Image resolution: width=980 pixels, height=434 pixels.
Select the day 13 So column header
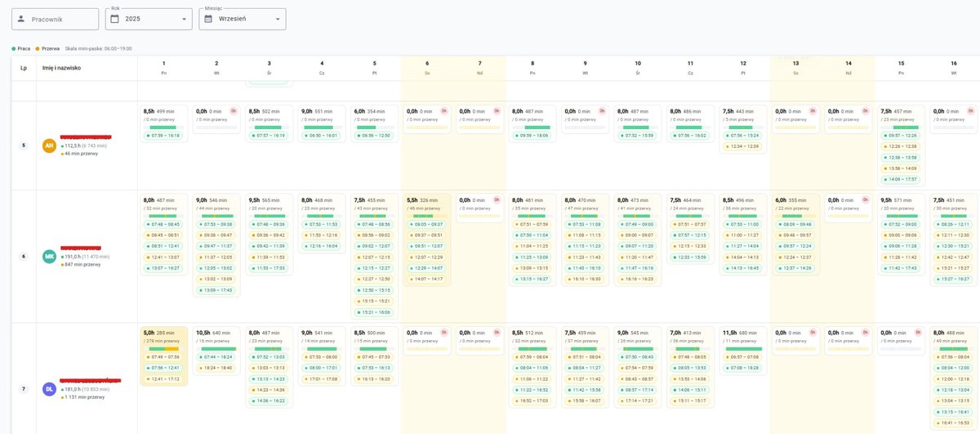795,67
